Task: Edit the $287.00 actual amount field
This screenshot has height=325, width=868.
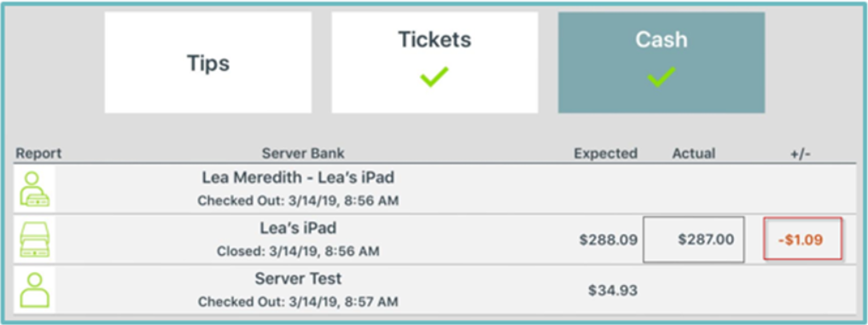Action: pos(693,239)
